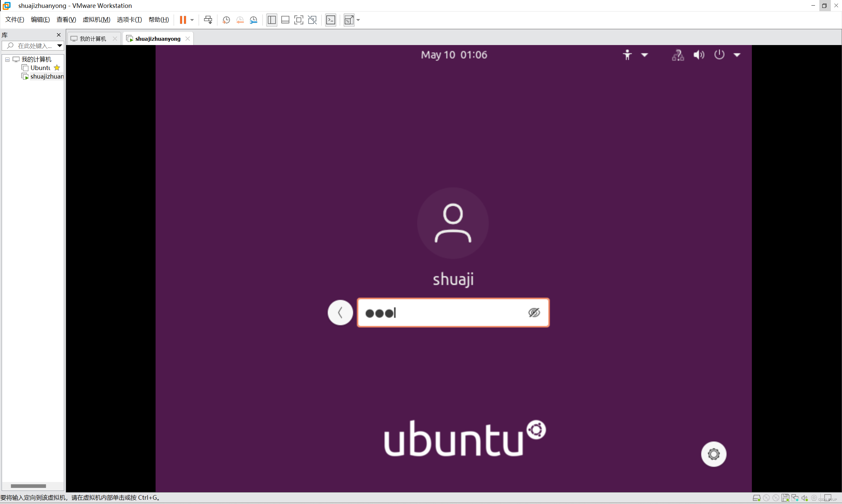The width and height of the screenshot is (842, 504).
Task: Click the network adapter status icon
Action: pyautogui.click(x=795, y=497)
